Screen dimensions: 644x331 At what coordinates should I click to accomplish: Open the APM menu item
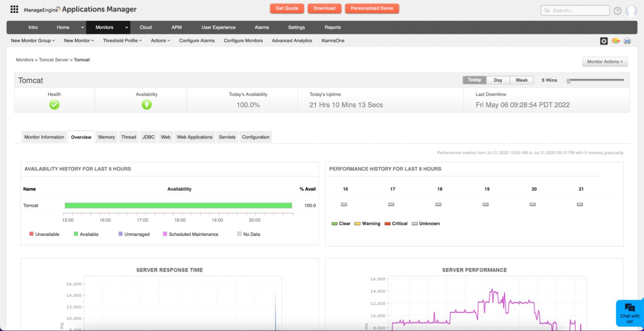point(177,27)
